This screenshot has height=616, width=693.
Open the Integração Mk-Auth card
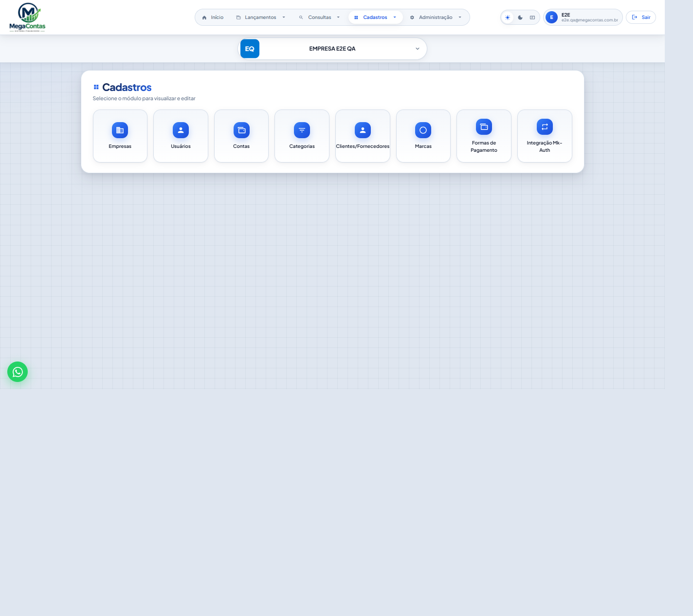545,136
